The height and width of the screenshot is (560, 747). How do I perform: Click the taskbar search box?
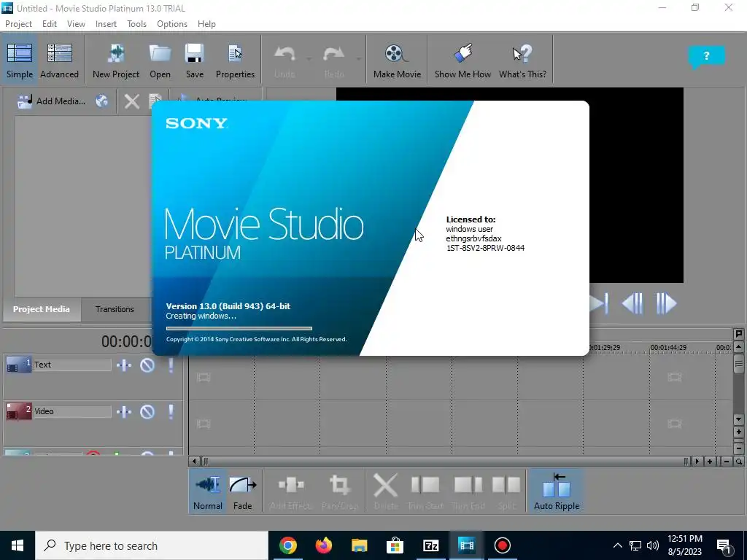tap(152, 545)
